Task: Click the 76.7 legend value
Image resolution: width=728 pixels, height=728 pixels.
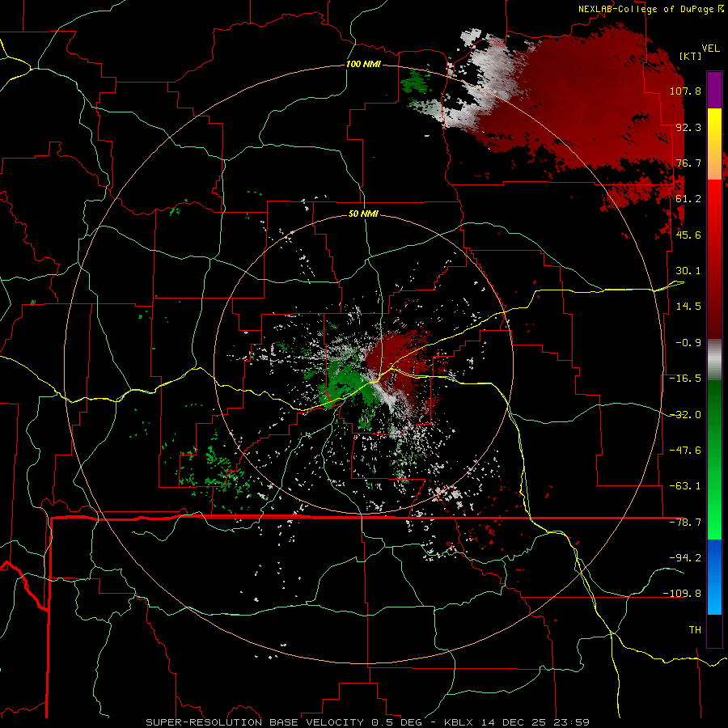Action: pos(688,163)
